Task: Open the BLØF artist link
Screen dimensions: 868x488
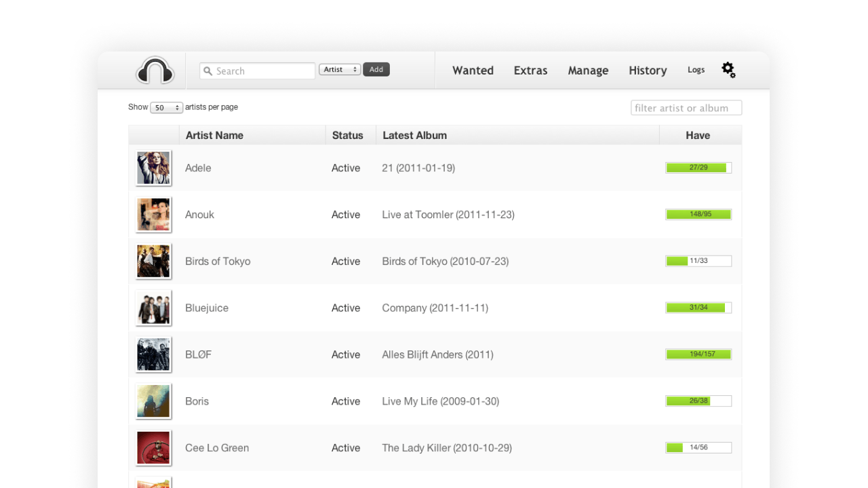Action: pyautogui.click(x=198, y=354)
